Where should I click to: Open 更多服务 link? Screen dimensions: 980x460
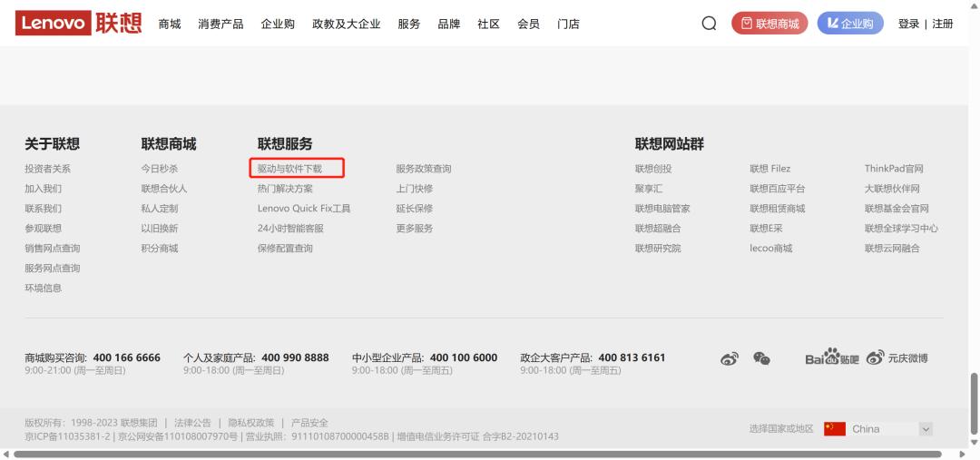point(415,229)
